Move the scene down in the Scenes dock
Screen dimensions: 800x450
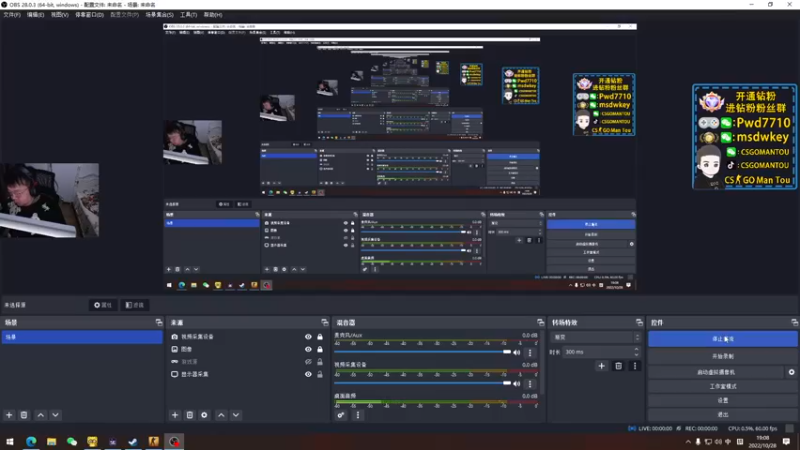56,415
